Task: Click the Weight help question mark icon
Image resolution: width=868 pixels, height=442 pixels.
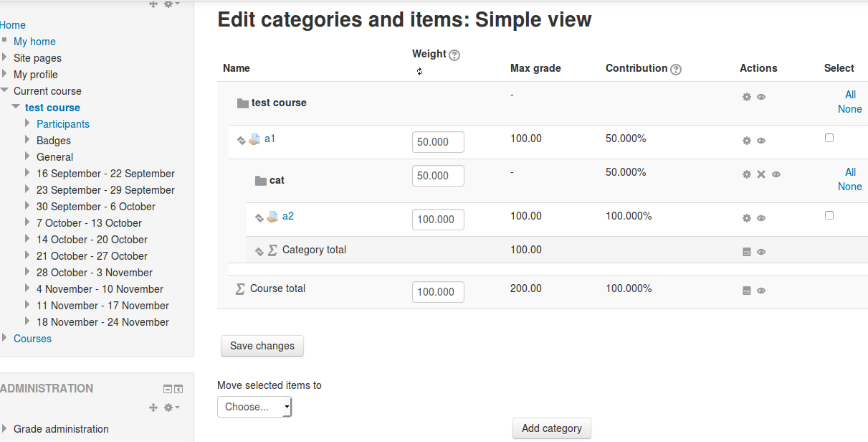Action: tap(454, 55)
